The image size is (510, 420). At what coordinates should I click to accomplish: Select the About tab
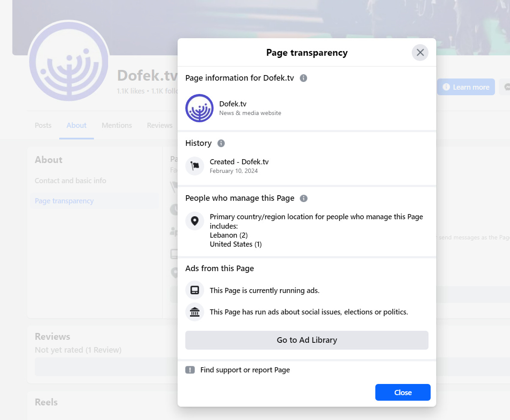click(76, 125)
